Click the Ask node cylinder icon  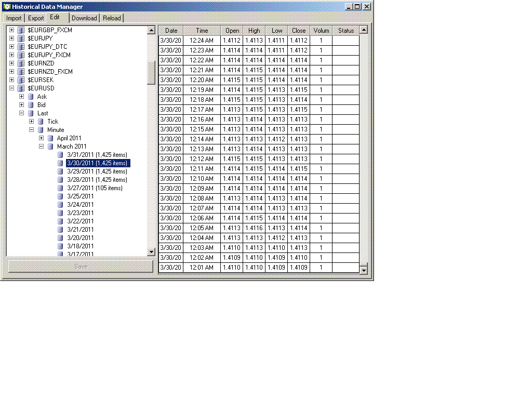pos(31,97)
